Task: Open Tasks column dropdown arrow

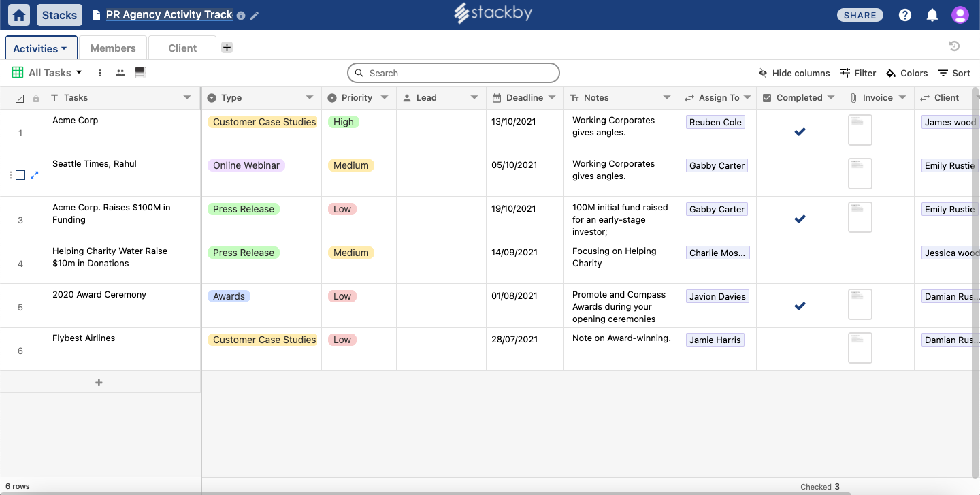Action: point(187,98)
